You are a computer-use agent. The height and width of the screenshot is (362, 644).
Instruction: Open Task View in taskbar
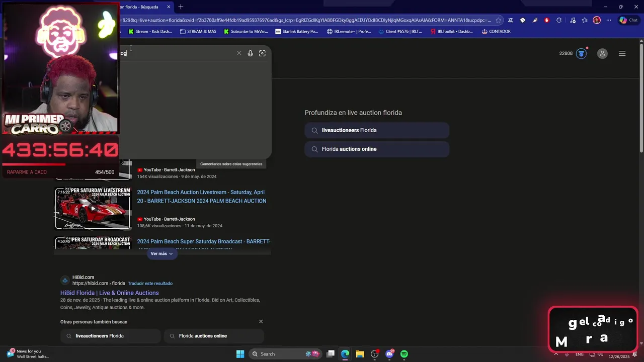click(x=331, y=354)
